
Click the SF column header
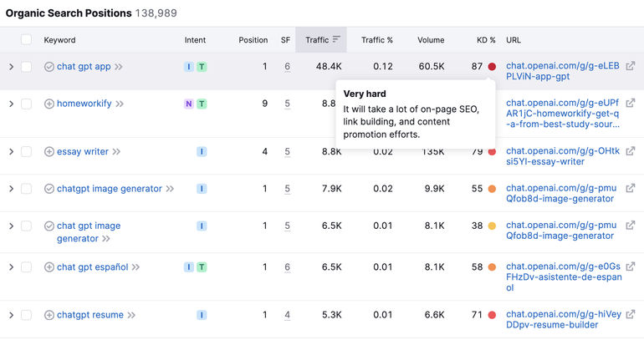pyautogui.click(x=285, y=40)
